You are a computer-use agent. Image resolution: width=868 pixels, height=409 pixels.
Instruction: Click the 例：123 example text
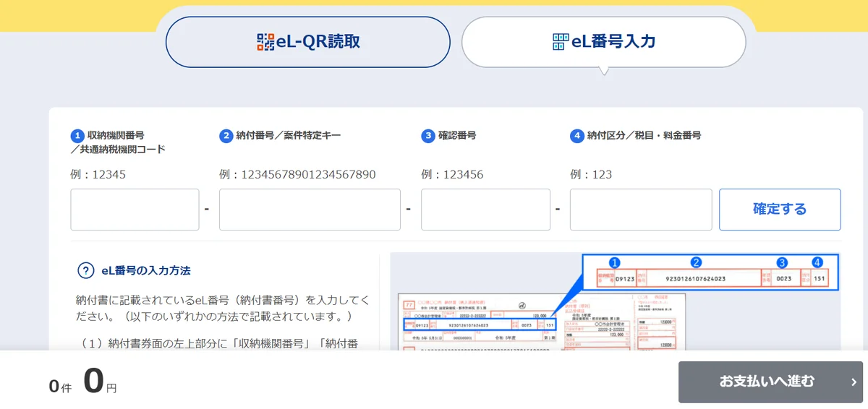[591, 175]
